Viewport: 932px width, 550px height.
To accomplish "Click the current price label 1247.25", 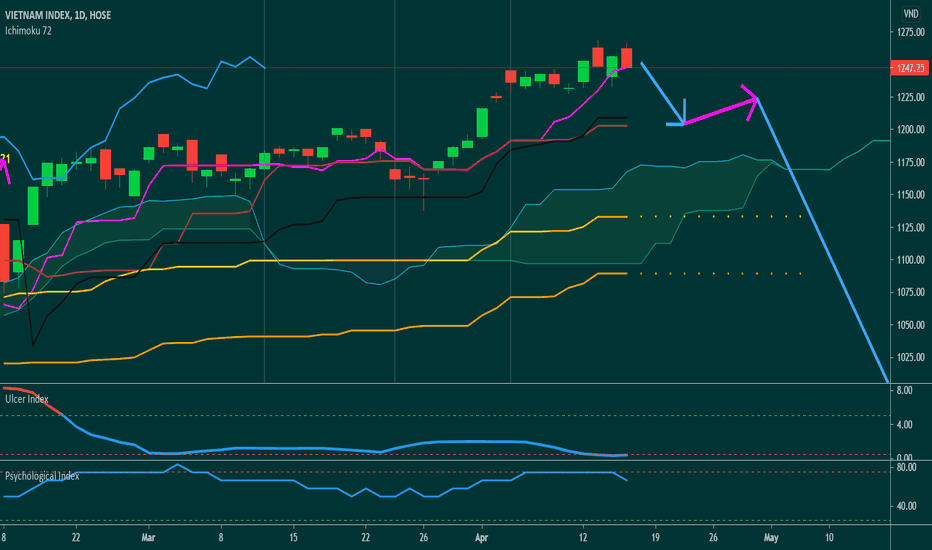I will (x=910, y=68).
